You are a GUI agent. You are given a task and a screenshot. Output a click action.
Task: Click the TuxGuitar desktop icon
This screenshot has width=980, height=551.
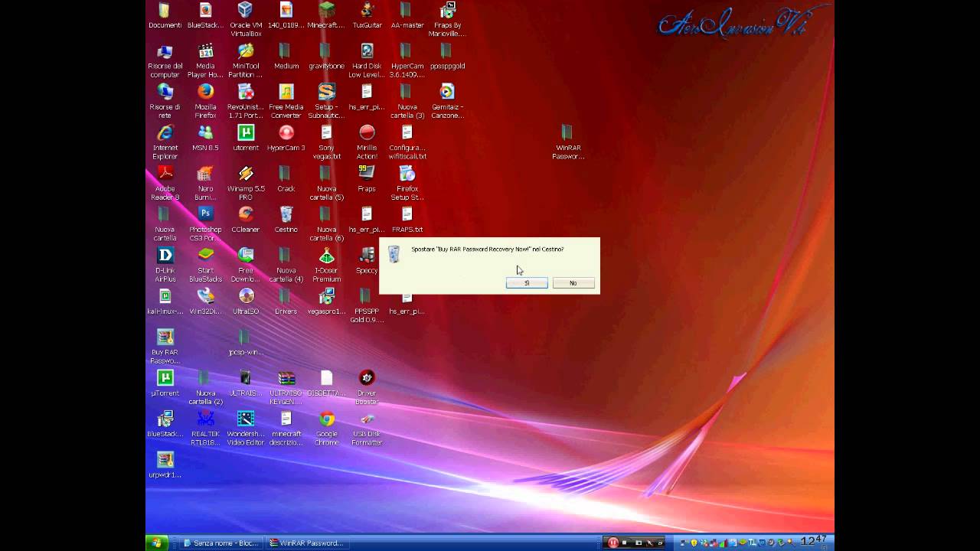click(367, 16)
